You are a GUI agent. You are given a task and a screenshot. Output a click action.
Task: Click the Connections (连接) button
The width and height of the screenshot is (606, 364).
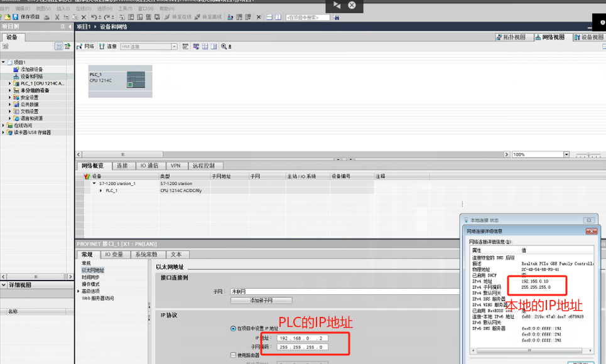tap(108, 46)
